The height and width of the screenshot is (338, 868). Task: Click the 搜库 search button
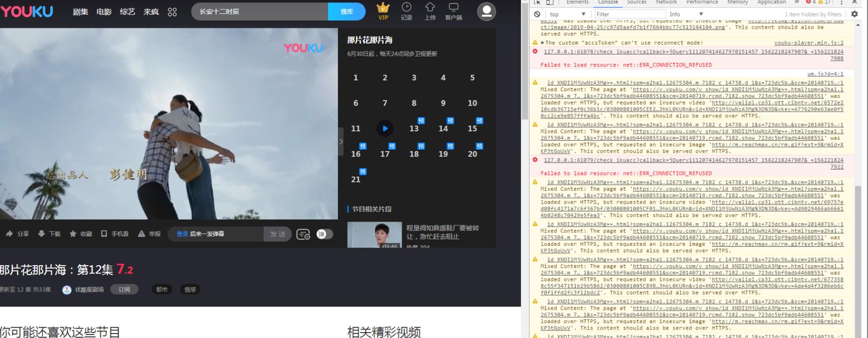tap(347, 11)
